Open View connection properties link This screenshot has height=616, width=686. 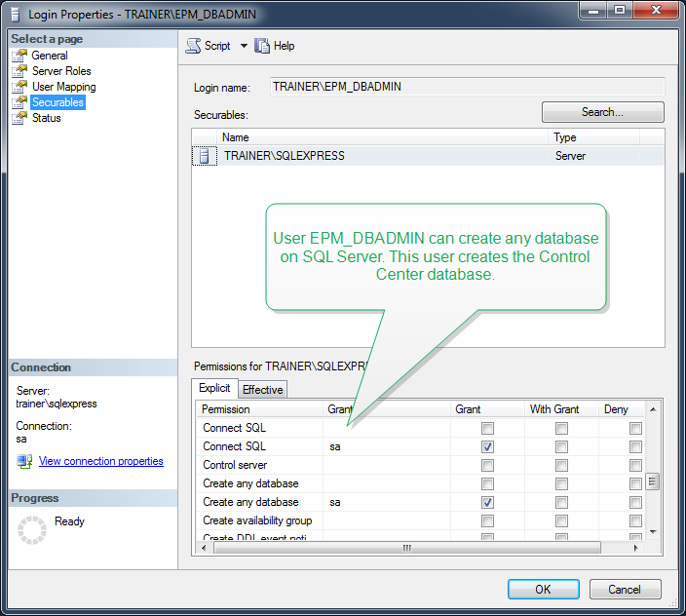(x=100, y=461)
